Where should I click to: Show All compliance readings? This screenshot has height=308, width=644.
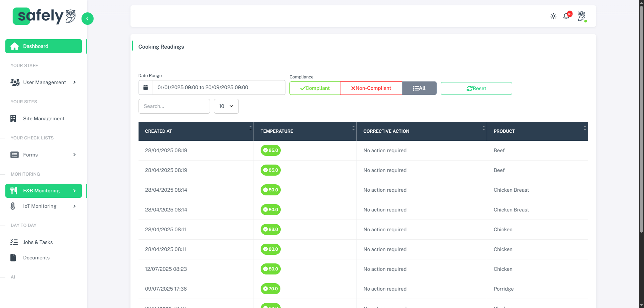(x=419, y=88)
